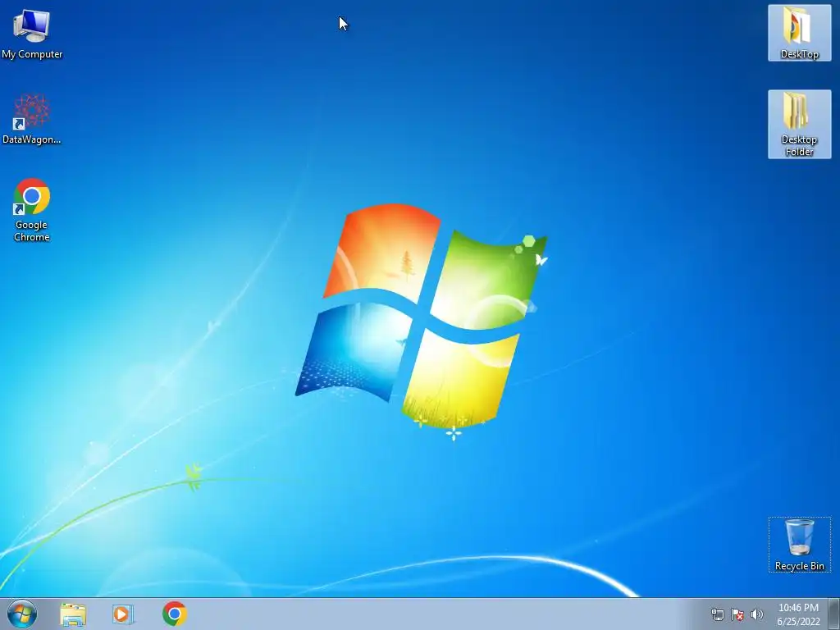Open Action Center flag tray icon

(737, 614)
